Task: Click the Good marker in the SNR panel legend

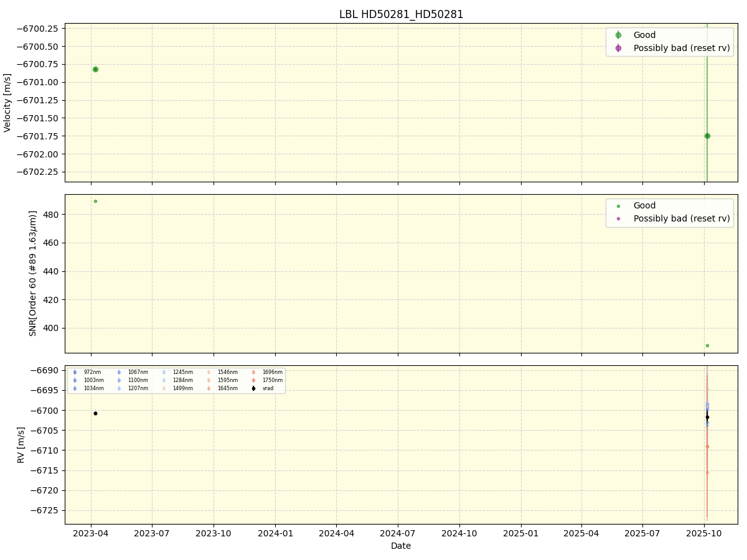Action: (618, 206)
